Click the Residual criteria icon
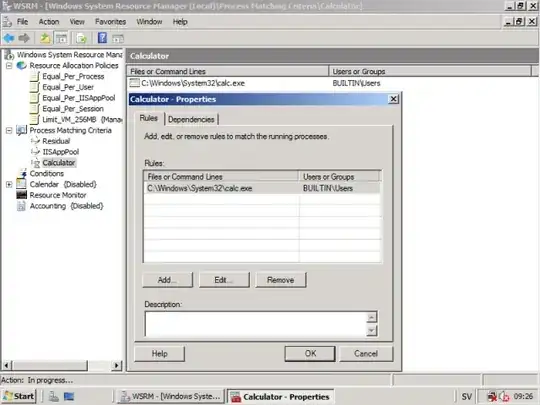540x405 pixels. (x=35, y=141)
